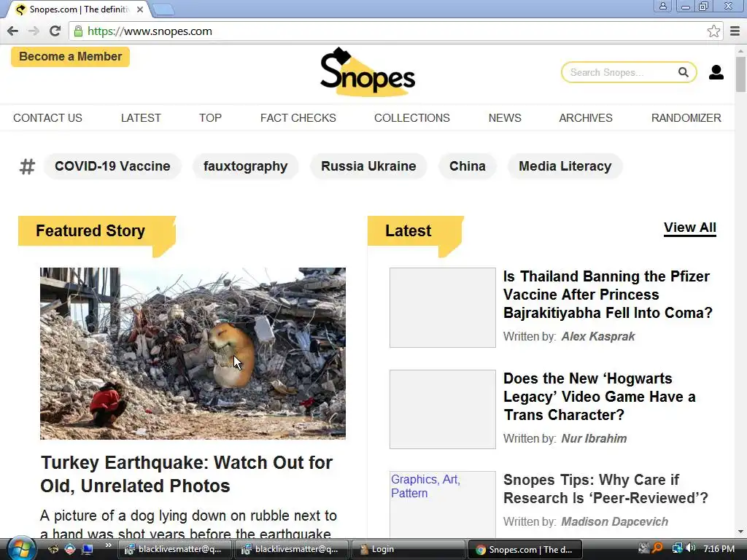Select the fauxtography tag
This screenshot has width=747, height=560.
click(x=246, y=166)
